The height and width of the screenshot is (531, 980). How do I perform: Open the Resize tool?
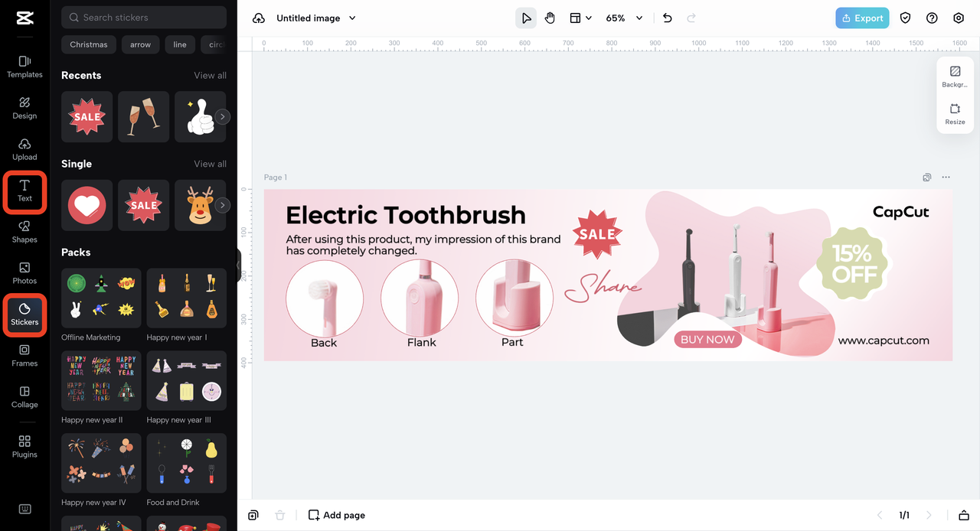coord(955,114)
